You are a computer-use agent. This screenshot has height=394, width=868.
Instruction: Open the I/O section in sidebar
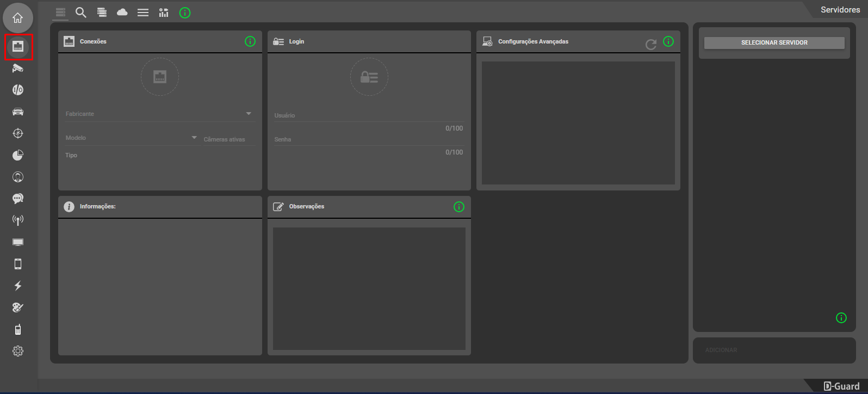[18, 90]
